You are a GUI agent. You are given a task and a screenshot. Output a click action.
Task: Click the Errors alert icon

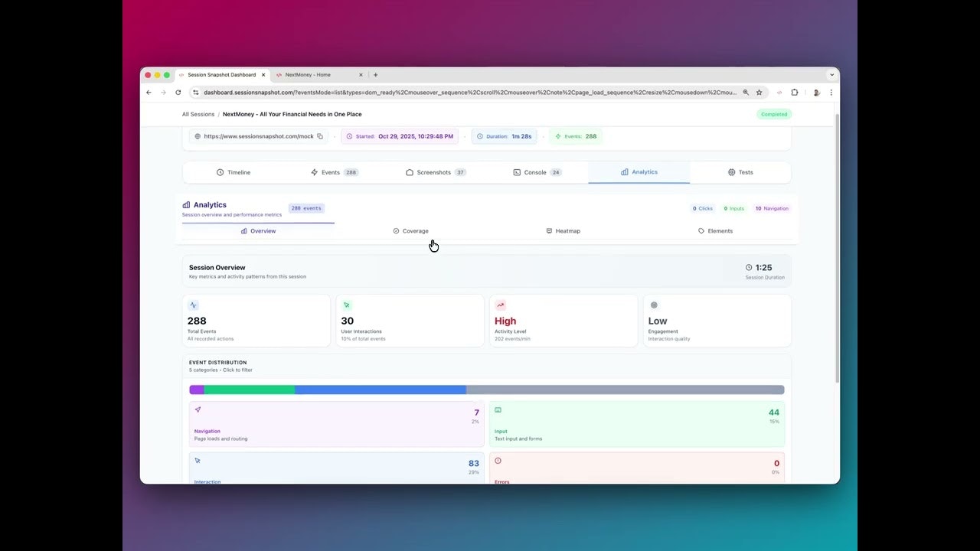pyautogui.click(x=498, y=461)
